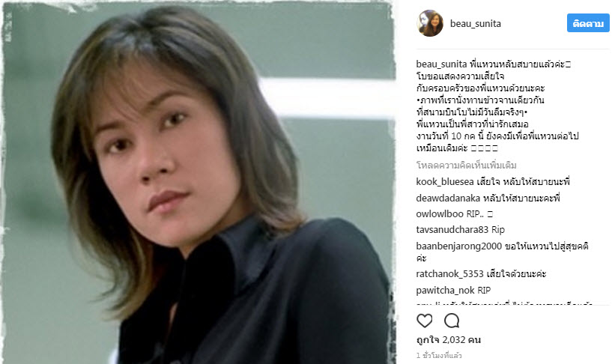Open beau_sunita profile avatar

coord(430,23)
